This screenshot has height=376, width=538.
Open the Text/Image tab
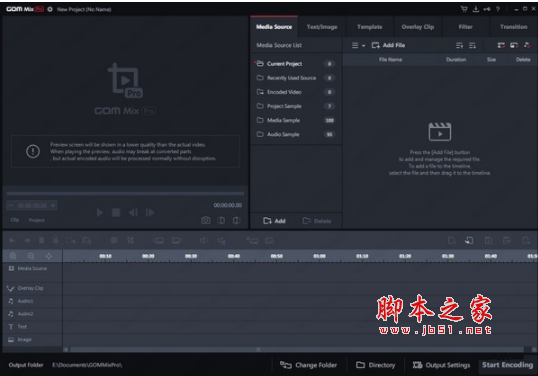pyautogui.click(x=322, y=27)
